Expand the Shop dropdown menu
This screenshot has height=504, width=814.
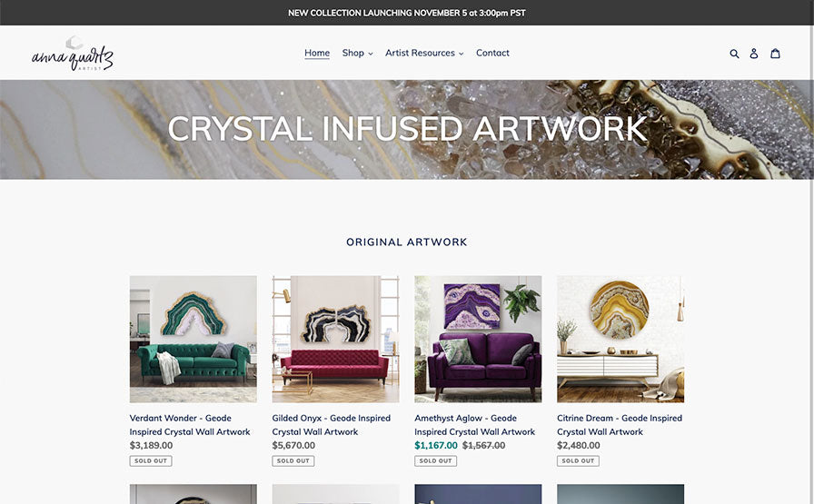(x=357, y=53)
